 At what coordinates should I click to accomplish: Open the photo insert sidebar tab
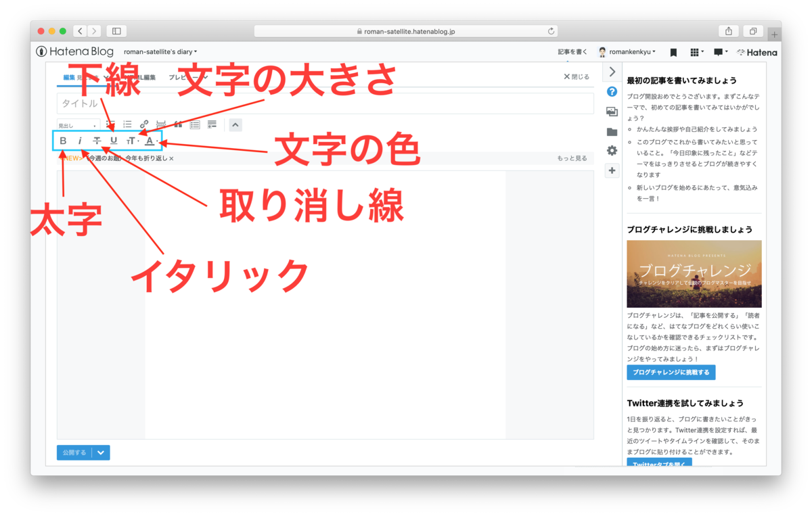(612, 112)
